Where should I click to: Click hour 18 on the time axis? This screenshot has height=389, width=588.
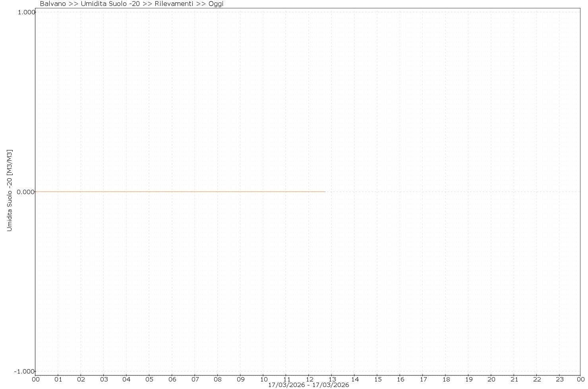pos(446,379)
